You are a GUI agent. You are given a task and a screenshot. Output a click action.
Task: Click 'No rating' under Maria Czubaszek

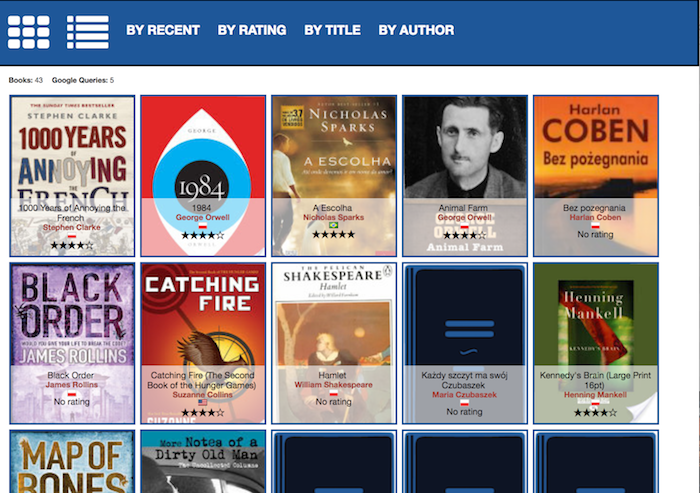pyautogui.click(x=464, y=412)
